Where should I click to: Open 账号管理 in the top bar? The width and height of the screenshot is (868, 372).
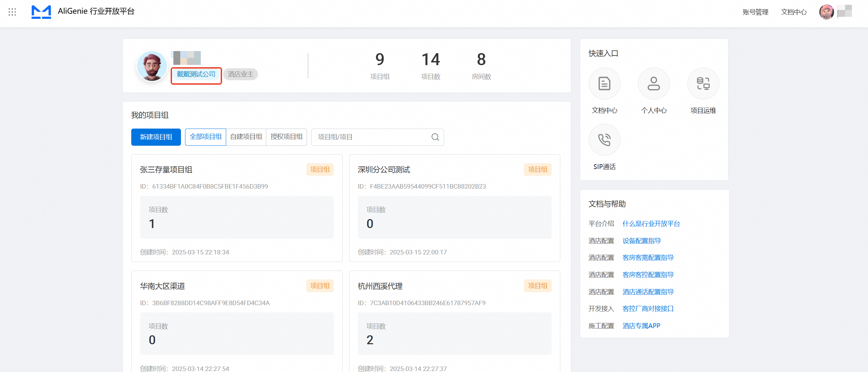pyautogui.click(x=755, y=12)
